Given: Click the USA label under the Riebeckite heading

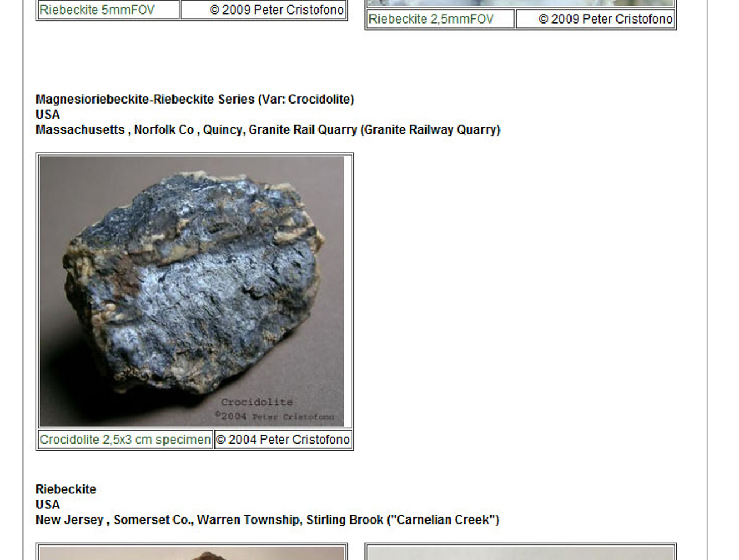Looking at the screenshot, I should [x=47, y=505].
